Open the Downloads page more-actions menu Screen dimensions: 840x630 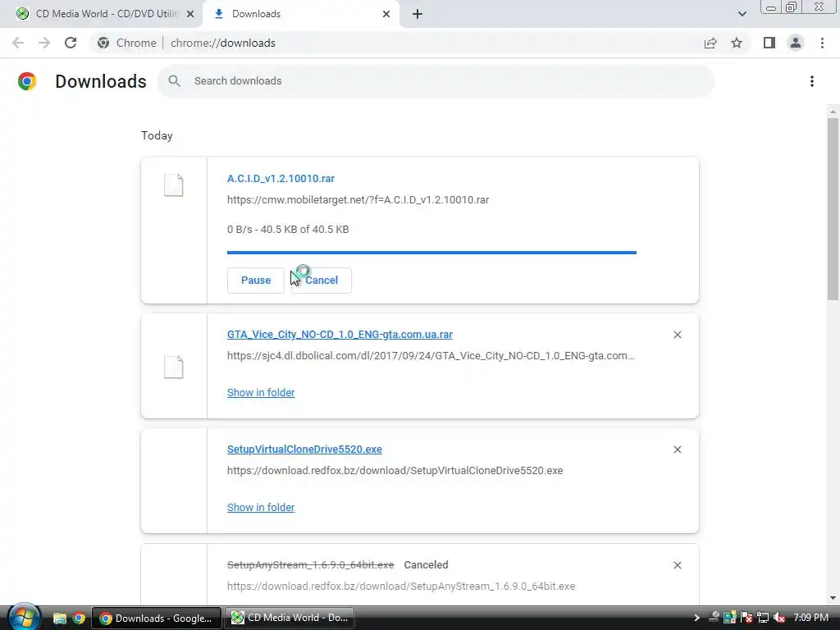[812, 81]
